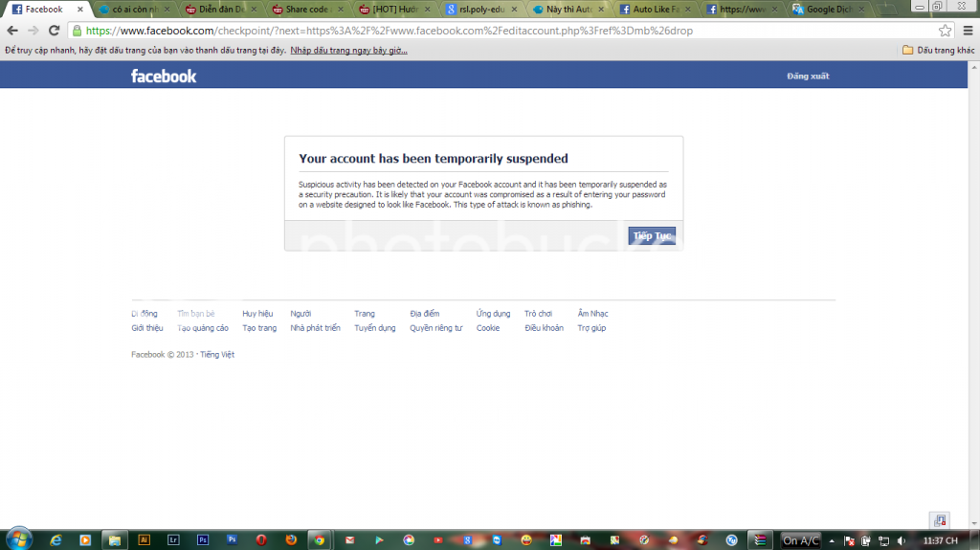This screenshot has width=980, height=550.
Task: Open the Di động footer link
Action: 145,314
